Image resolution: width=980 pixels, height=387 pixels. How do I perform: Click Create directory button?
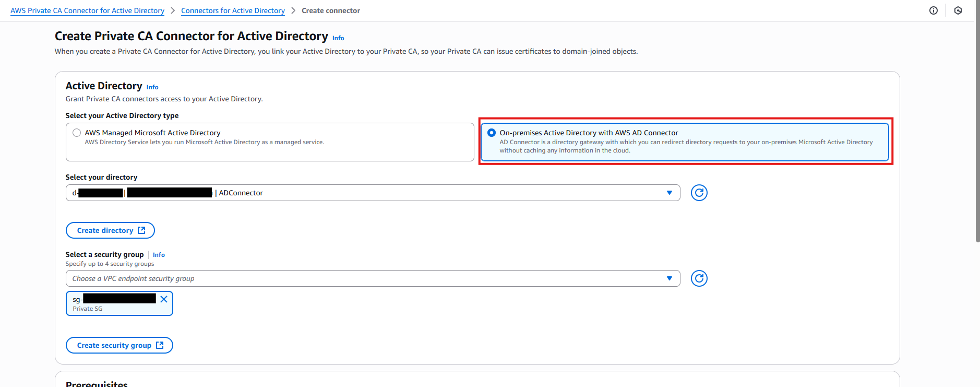[x=110, y=230]
